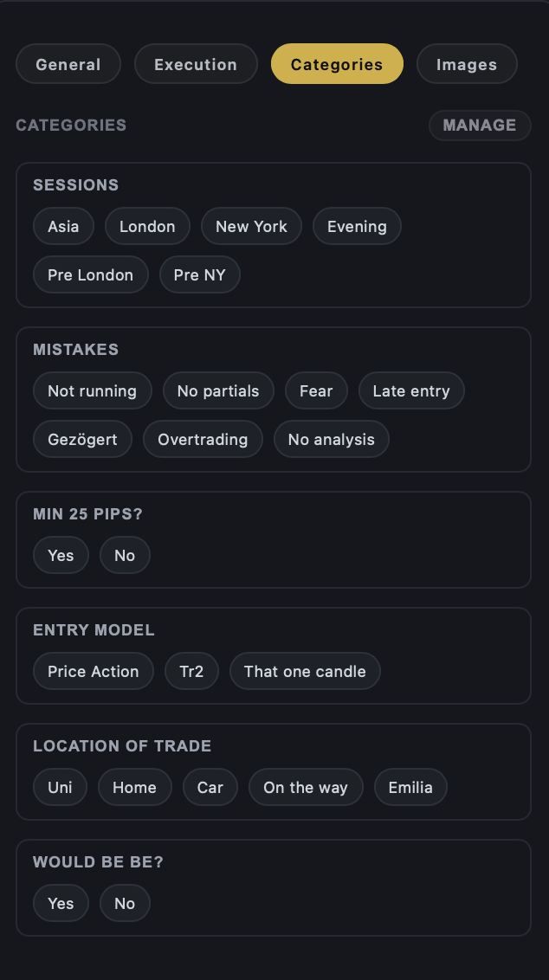549x980 pixels.
Task: Select Overtrading as a mistake
Action: [203, 439]
